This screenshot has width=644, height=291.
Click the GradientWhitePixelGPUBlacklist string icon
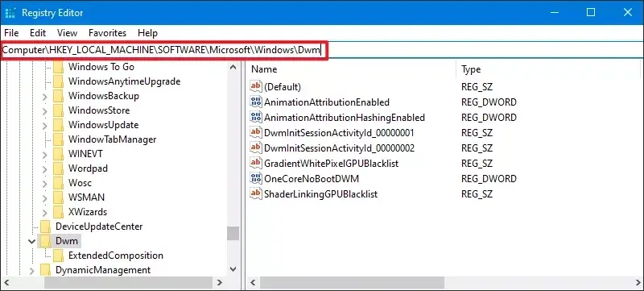256,163
